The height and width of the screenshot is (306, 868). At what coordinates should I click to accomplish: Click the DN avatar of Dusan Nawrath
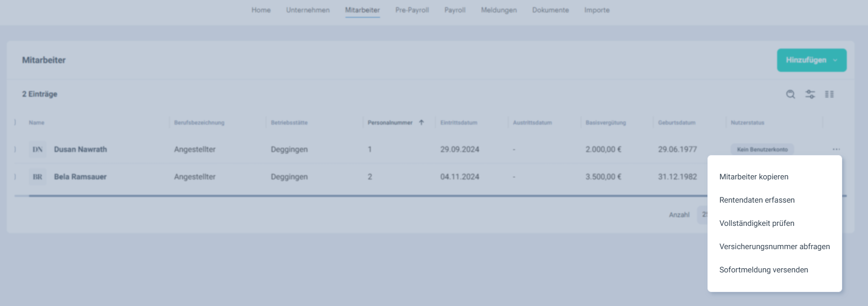[38, 149]
